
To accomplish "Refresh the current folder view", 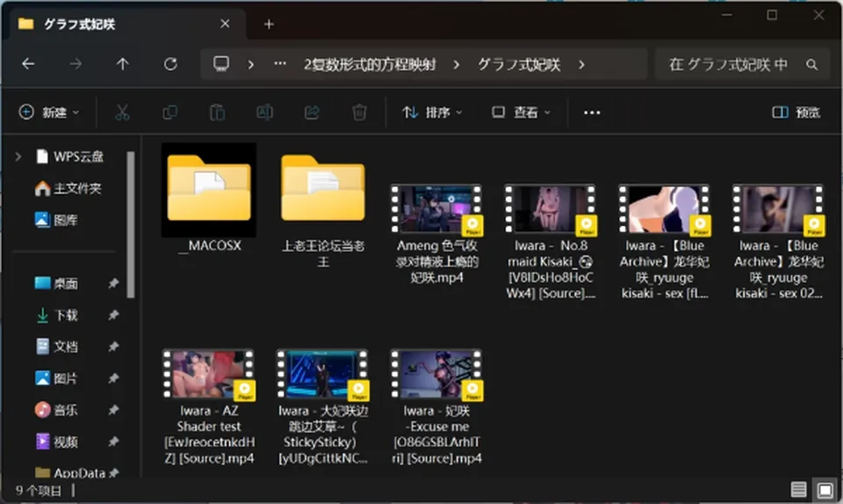I will point(170,64).
